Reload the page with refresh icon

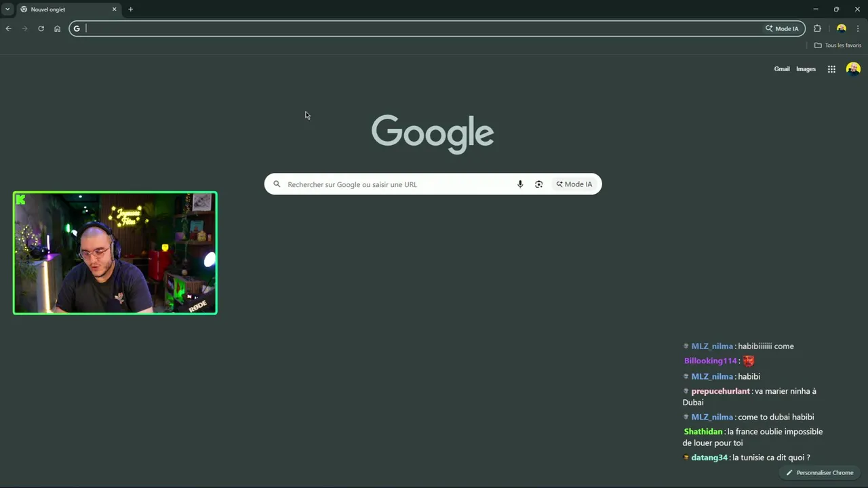pos(41,28)
